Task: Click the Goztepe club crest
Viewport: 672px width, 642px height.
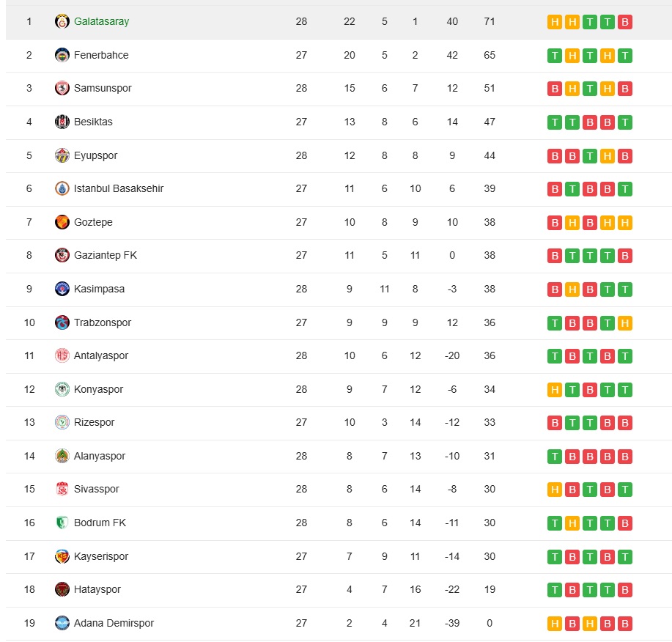Action: 62,222
